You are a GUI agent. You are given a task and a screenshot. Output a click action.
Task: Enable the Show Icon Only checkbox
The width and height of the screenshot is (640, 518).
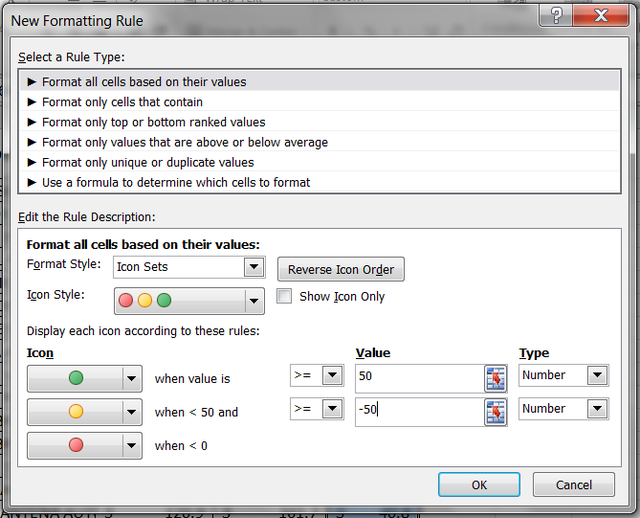(284, 297)
